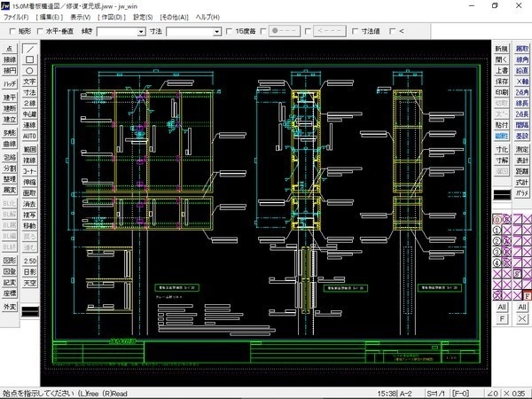
Task: Choose the 2.5D tool
Action: (x=30, y=261)
